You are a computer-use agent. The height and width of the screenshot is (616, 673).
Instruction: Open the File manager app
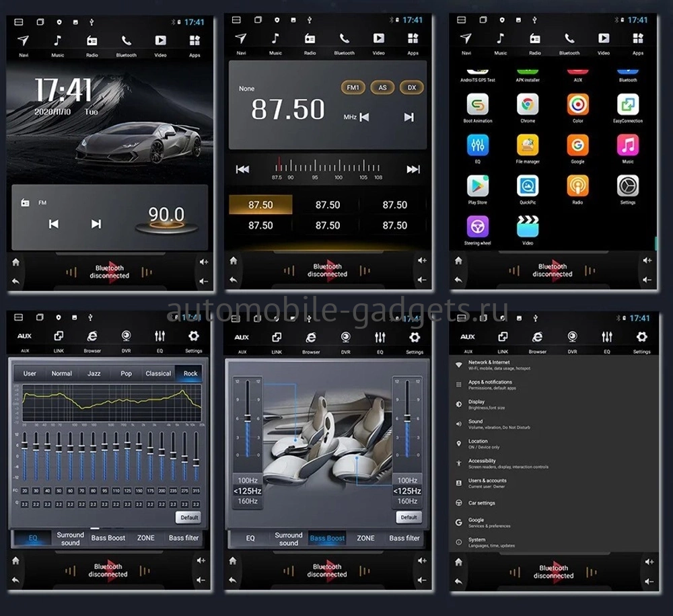[528, 145]
